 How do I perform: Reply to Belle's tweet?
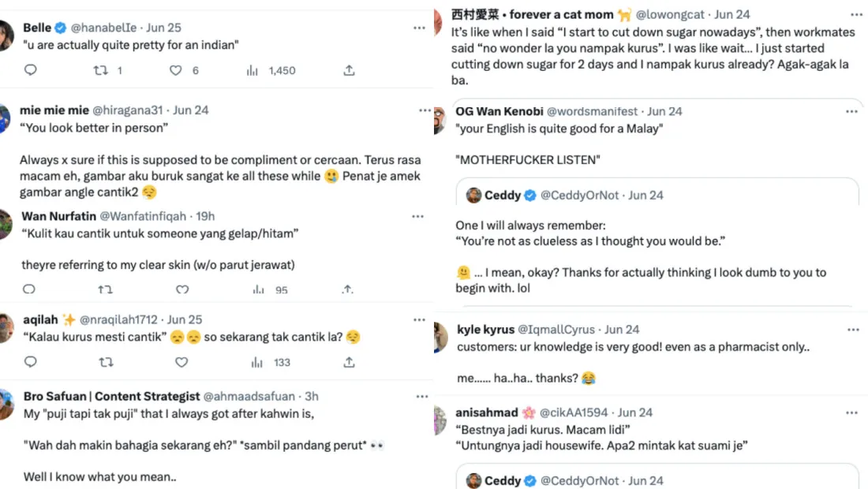pyautogui.click(x=30, y=70)
